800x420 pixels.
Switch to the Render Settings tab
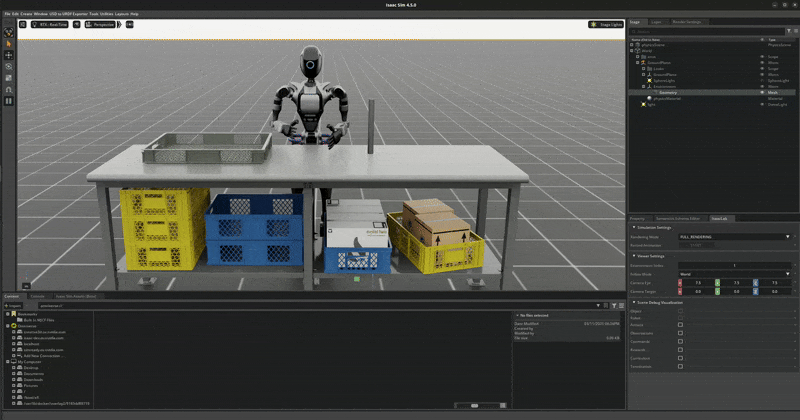[x=686, y=21]
